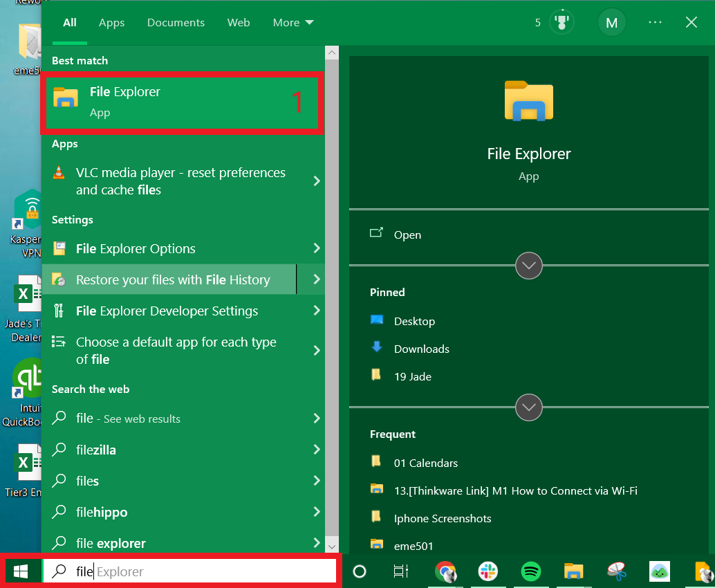The height and width of the screenshot is (588, 715).
Task: Switch to the Apps search tab
Action: 112,22
